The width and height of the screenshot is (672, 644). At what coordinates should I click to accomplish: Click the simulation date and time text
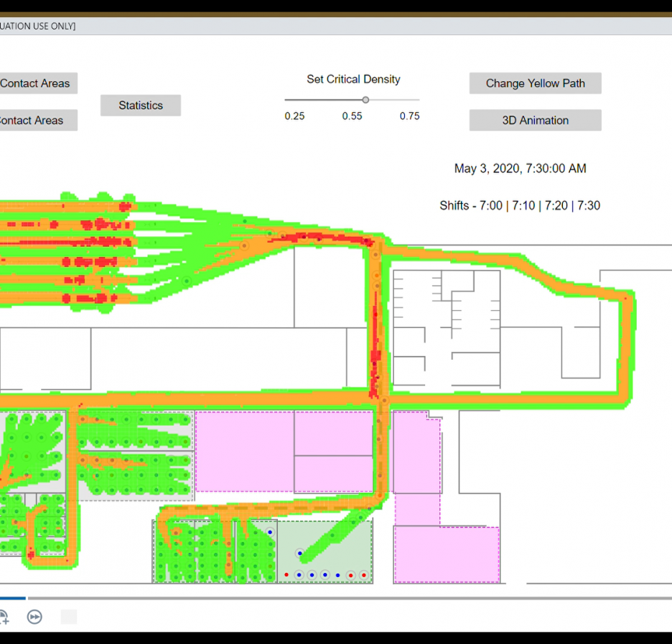click(x=520, y=169)
